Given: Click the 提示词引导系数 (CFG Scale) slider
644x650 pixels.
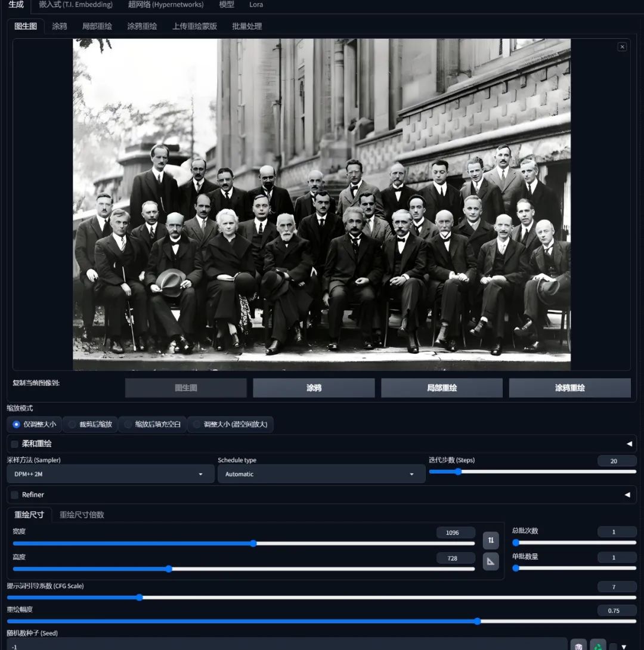Looking at the screenshot, I should pyautogui.click(x=321, y=598).
